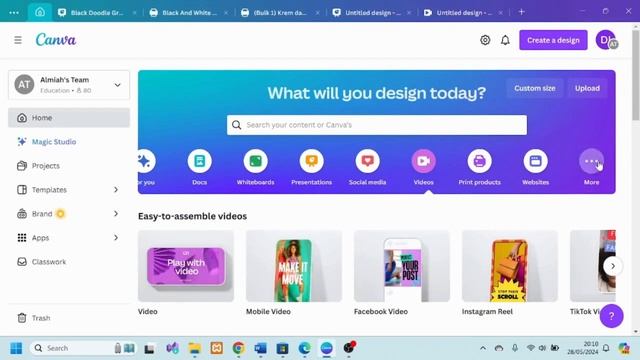Show hidden system tray icons
This screenshot has width=640, height=360.
click(x=483, y=348)
